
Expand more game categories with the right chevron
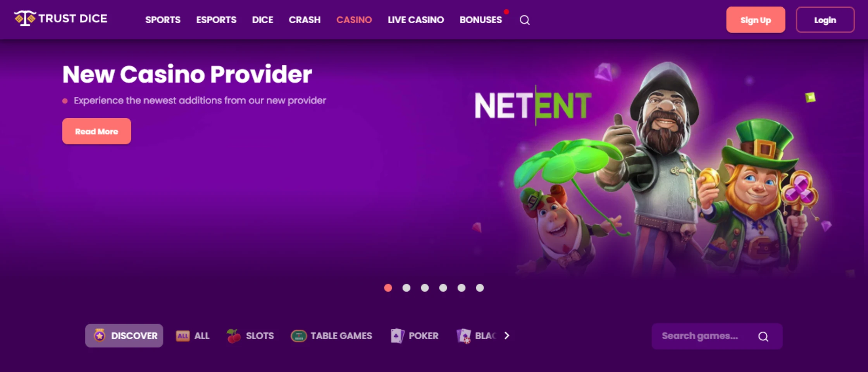point(507,336)
